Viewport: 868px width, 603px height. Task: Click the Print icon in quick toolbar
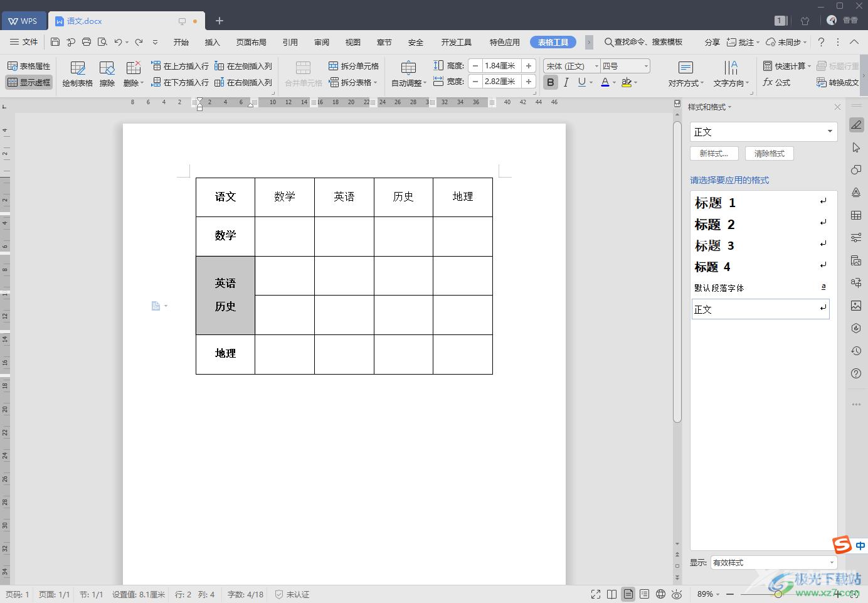point(87,42)
